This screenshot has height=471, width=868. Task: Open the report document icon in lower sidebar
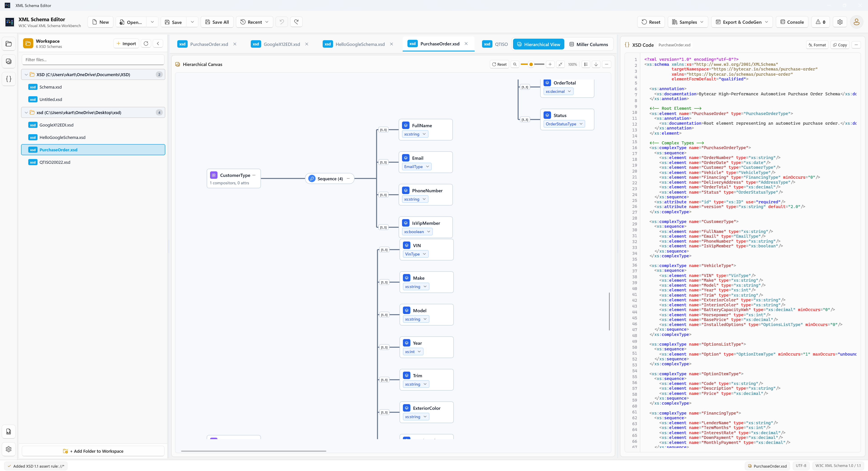pos(9,432)
